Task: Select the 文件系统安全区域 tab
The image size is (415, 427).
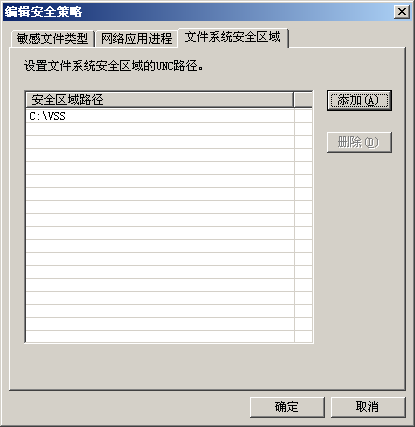Action: pos(233,37)
